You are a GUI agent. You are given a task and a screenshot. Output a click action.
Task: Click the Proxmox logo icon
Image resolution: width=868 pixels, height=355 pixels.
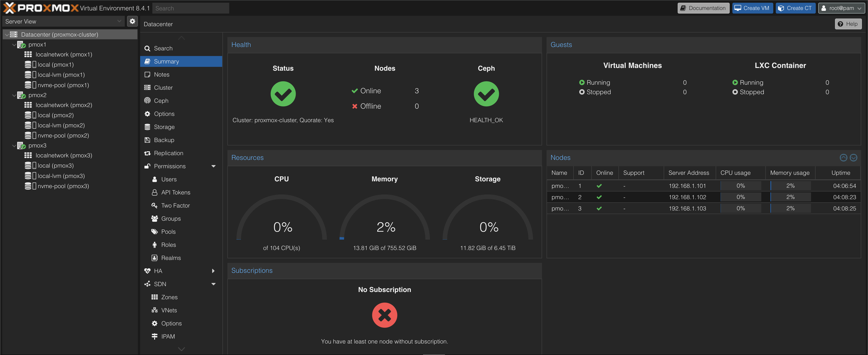[x=9, y=8]
